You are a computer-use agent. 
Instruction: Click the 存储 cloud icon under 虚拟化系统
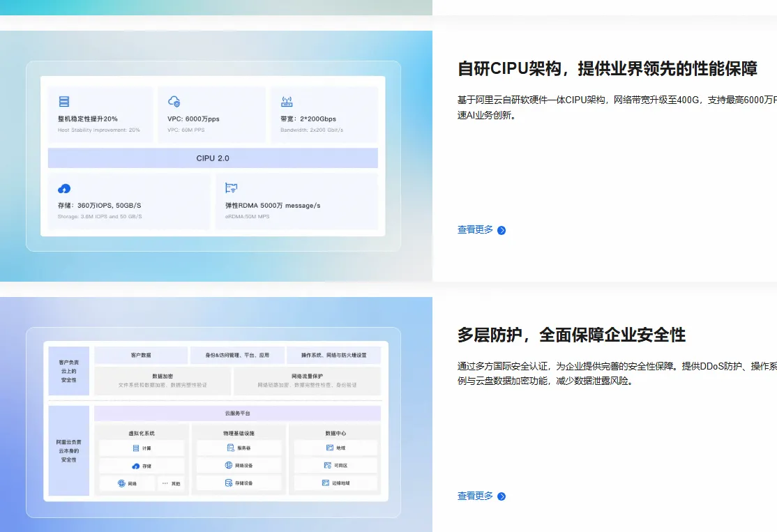click(x=136, y=466)
